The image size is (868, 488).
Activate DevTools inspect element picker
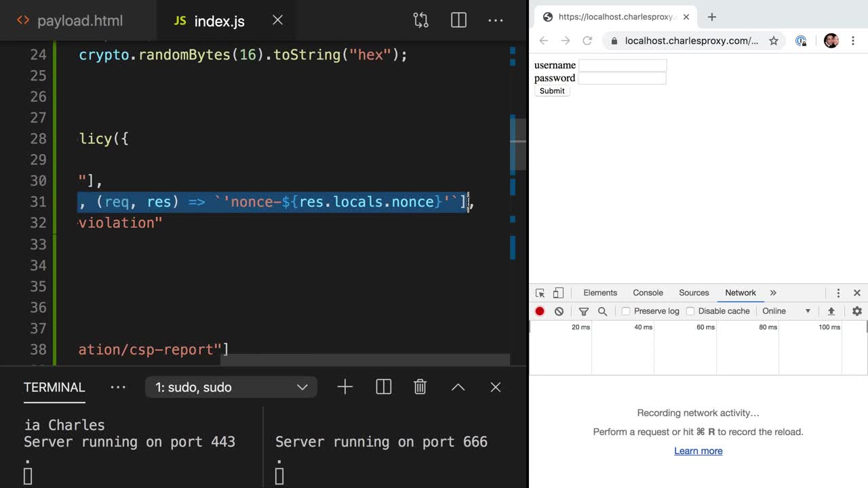pos(540,293)
